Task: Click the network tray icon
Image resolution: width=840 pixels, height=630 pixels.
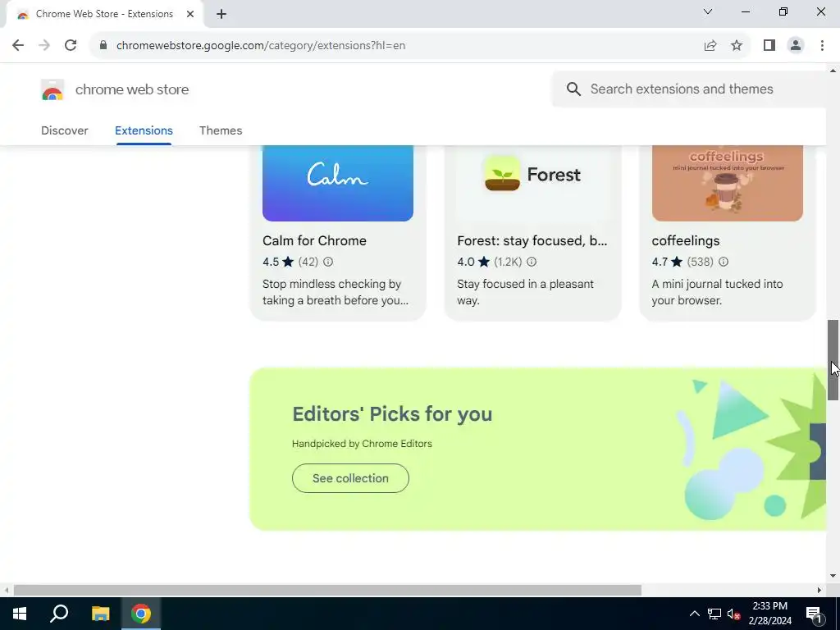Action: pyautogui.click(x=714, y=614)
